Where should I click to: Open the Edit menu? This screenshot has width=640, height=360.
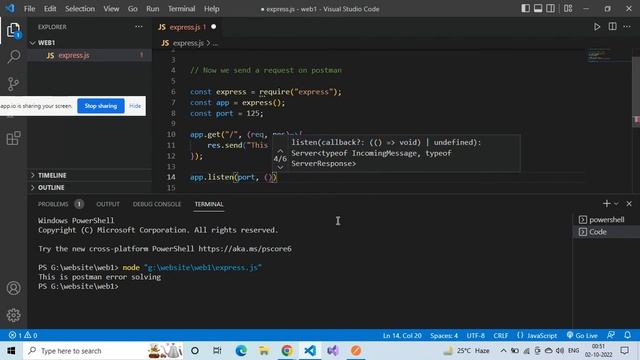[50, 9]
